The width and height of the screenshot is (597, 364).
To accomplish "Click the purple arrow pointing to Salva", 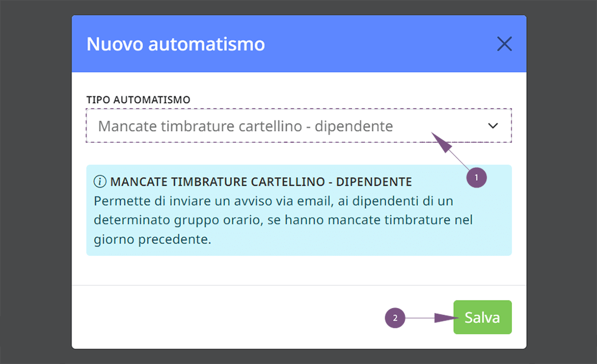I will pos(432,317).
